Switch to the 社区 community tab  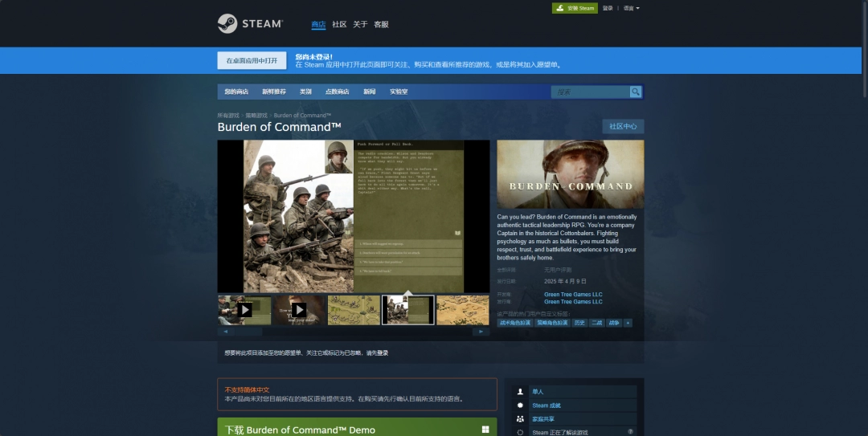[339, 24]
